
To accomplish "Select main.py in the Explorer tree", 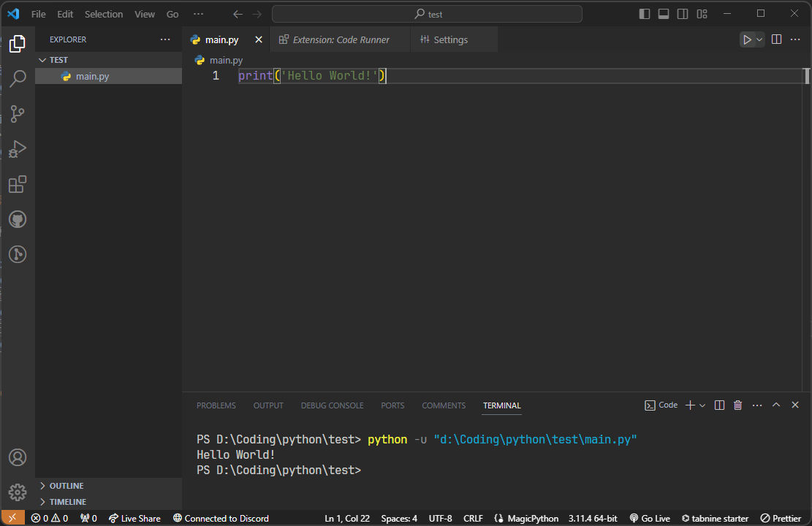I will (92, 76).
